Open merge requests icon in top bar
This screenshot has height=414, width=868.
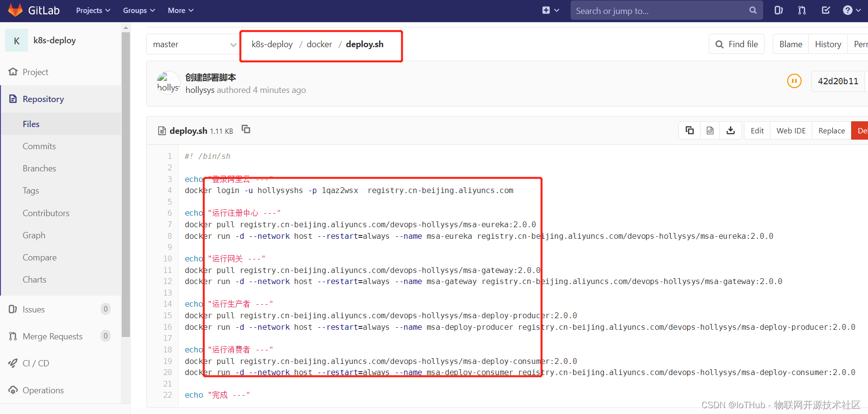click(802, 10)
